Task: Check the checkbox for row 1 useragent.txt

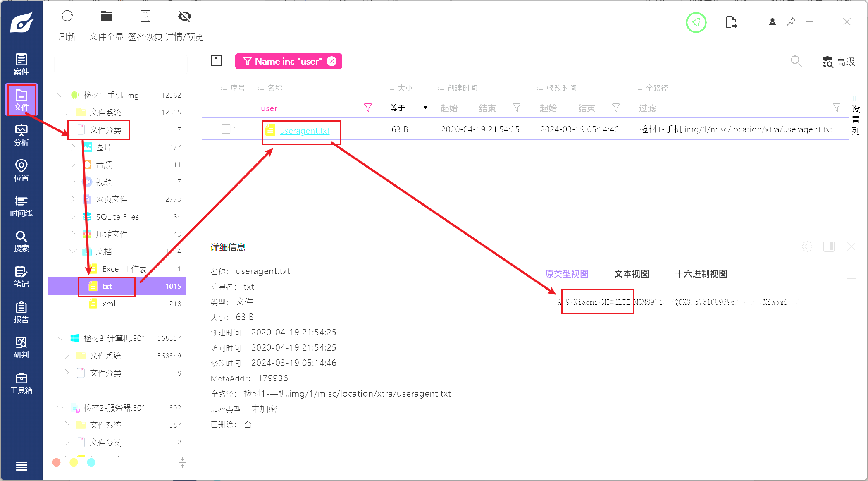Action: click(x=226, y=129)
